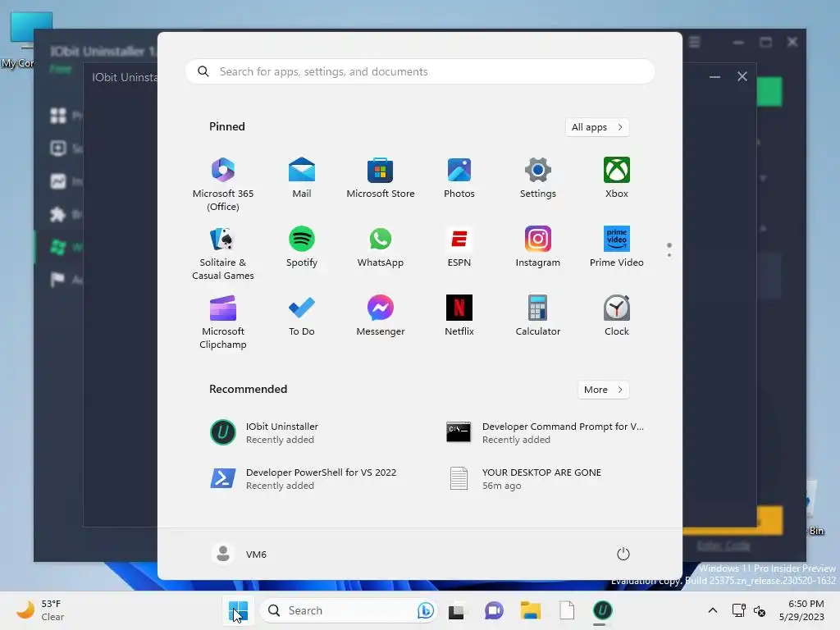Open the power options button

623,554
